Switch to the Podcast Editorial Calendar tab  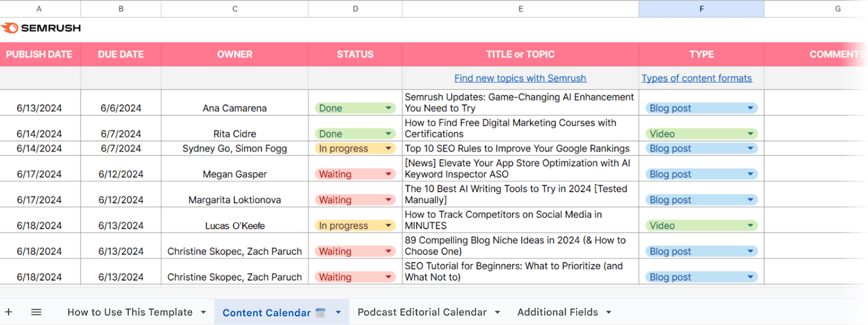pyautogui.click(x=422, y=313)
